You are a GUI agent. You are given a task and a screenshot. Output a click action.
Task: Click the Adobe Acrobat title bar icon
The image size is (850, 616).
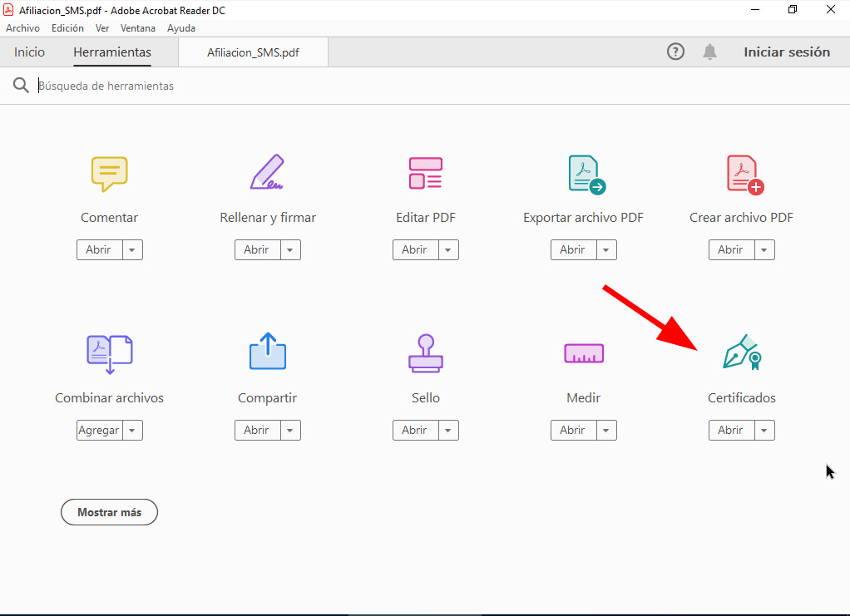(8, 10)
